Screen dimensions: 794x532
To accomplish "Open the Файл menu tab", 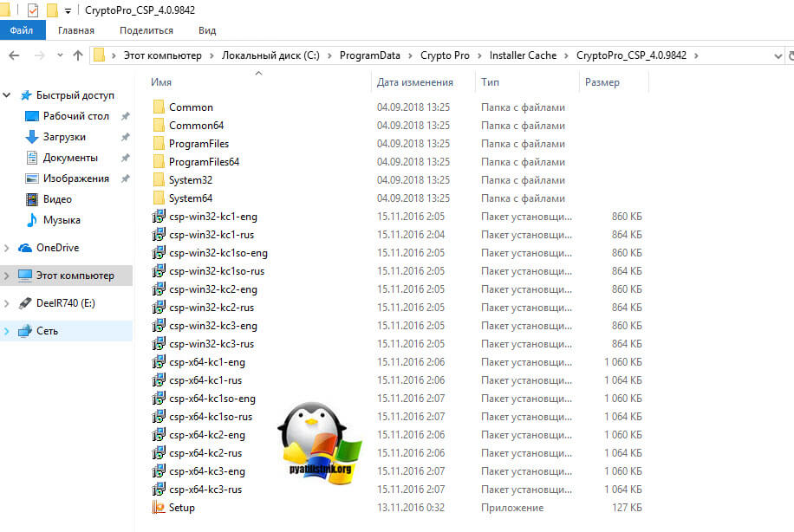I will pos(22,30).
